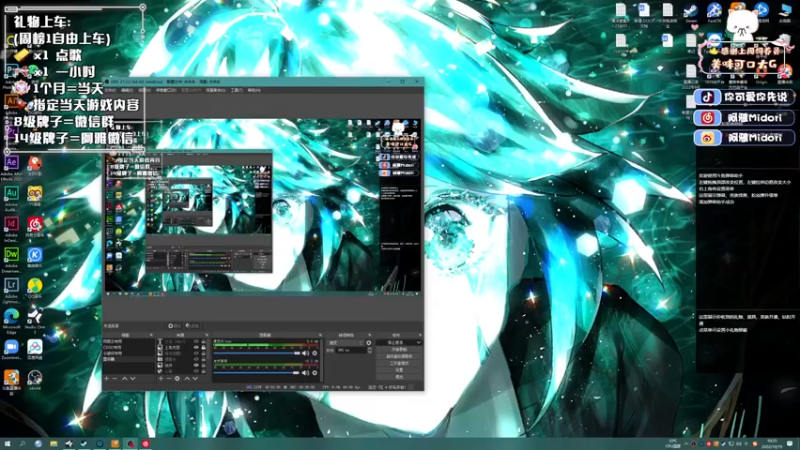The width and height of the screenshot is (800, 450).
Task: Open the sources dock header menu arrow
Action: (207, 335)
